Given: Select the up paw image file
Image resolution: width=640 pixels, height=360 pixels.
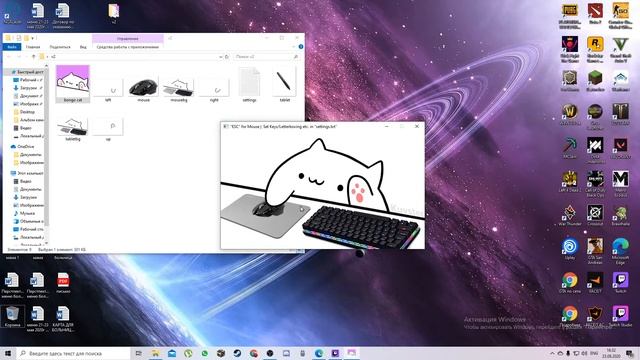Looking at the screenshot, I should point(108,129).
